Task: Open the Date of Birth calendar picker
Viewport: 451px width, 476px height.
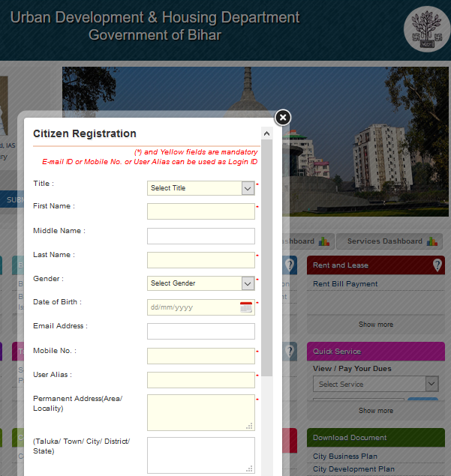Action: [x=246, y=307]
